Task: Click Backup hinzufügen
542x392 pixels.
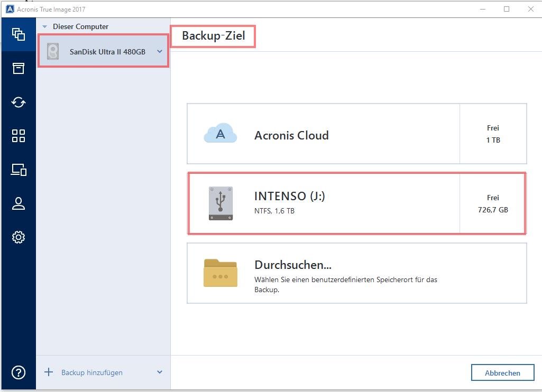Action: pyautogui.click(x=92, y=372)
